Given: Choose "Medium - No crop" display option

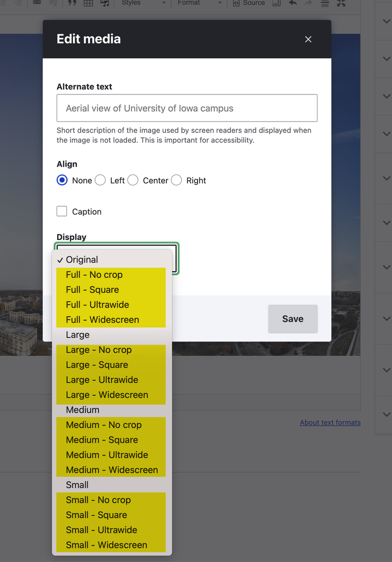Looking at the screenshot, I should [x=104, y=425].
